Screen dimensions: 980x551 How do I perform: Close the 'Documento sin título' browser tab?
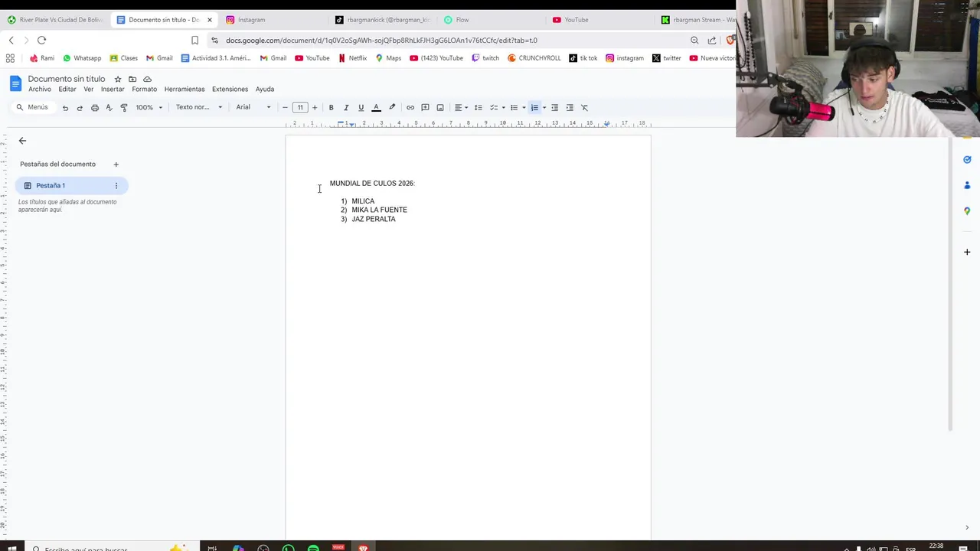(x=210, y=20)
